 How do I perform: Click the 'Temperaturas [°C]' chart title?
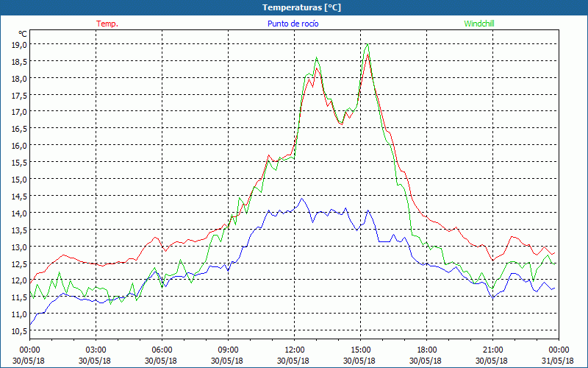point(301,7)
